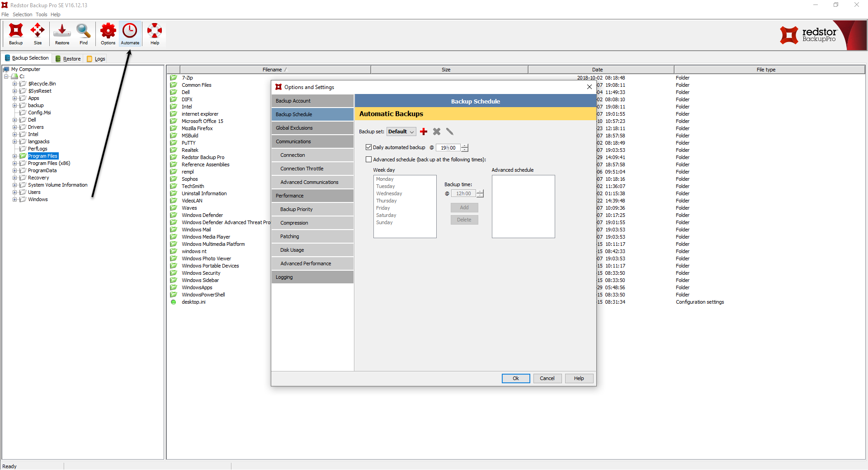The image size is (868, 470).
Task: Expand the Windows tree node
Action: [x=14, y=199]
